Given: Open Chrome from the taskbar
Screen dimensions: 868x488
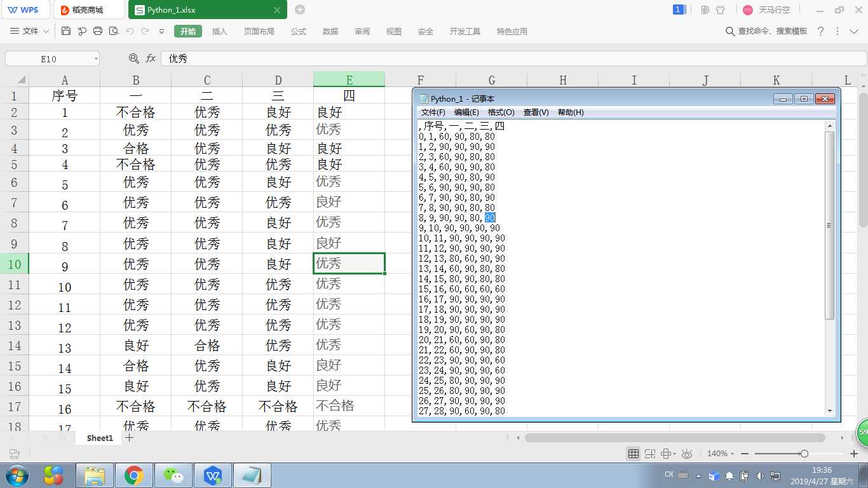Looking at the screenshot, I should [133, 475].
